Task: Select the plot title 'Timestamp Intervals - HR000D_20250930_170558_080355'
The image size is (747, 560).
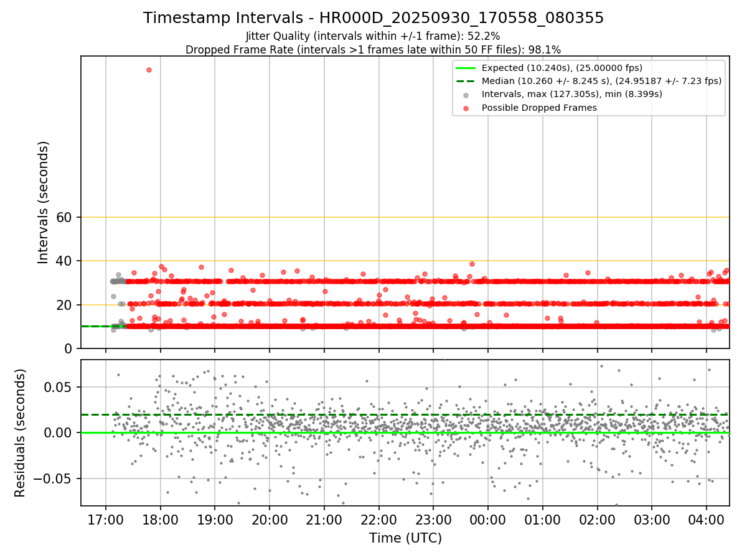Action: [374, 18]
